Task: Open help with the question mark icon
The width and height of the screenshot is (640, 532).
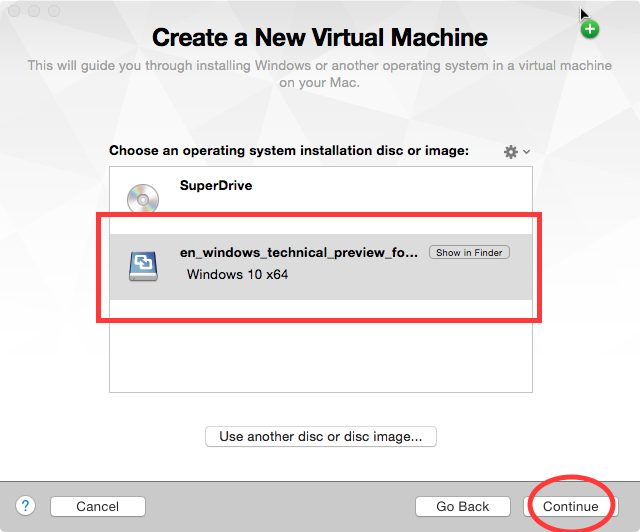Action: (x=25, y=506)
